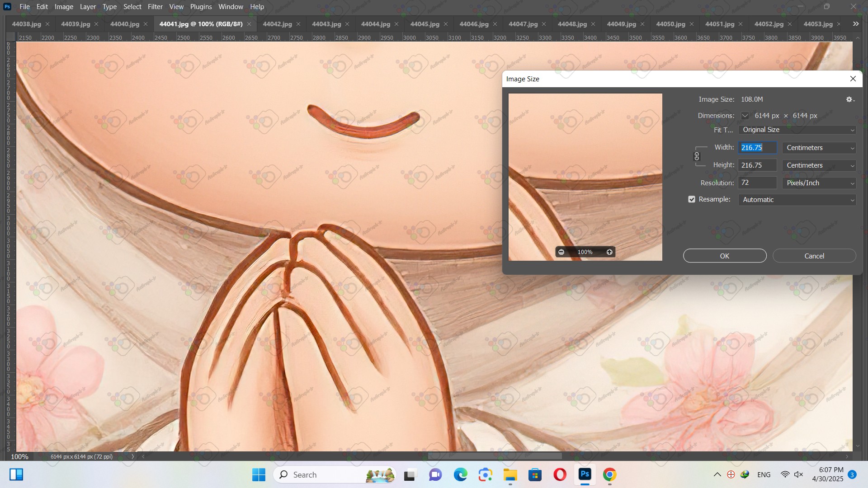Viewport: 868px width, 488px height.
Task: Switch to the 44038.jpg document tab
Action: click(x=26, y=24)
